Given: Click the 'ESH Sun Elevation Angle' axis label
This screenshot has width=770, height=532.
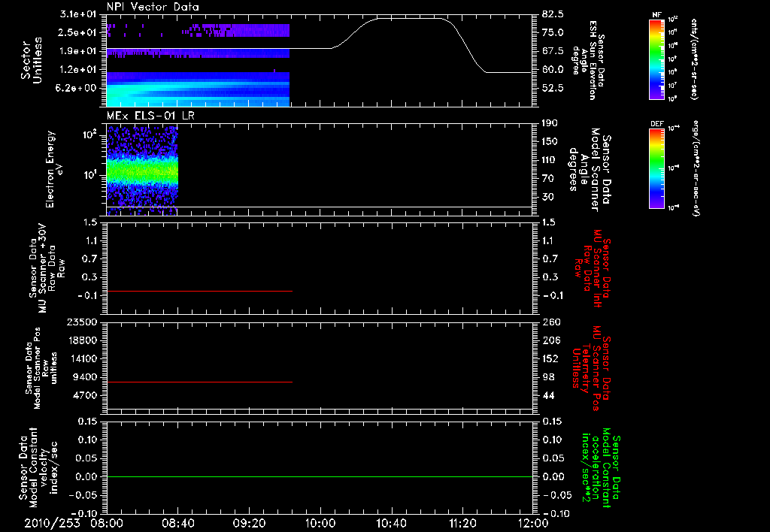Looking at the screenshot, I should 588,60.
